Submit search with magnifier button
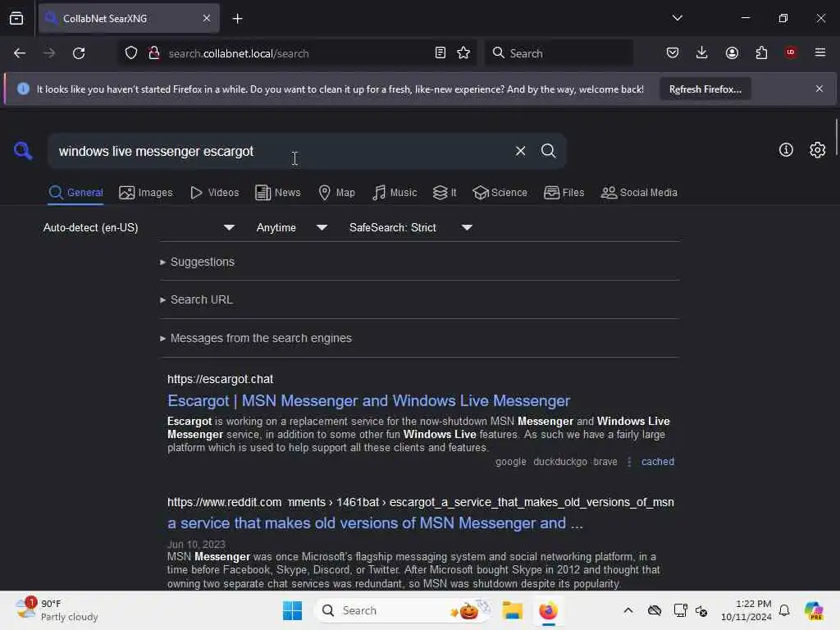Screen dimensions: 840x630 (x=548, y=151)
